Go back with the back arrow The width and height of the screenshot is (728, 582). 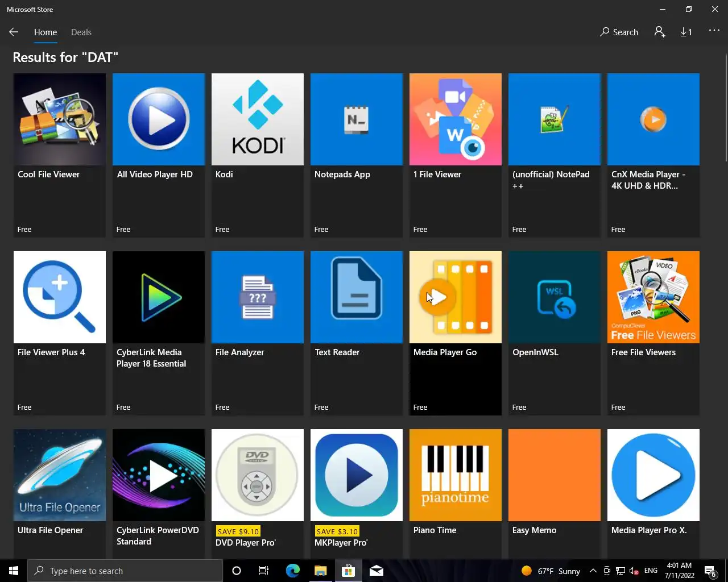click(14, 32)
